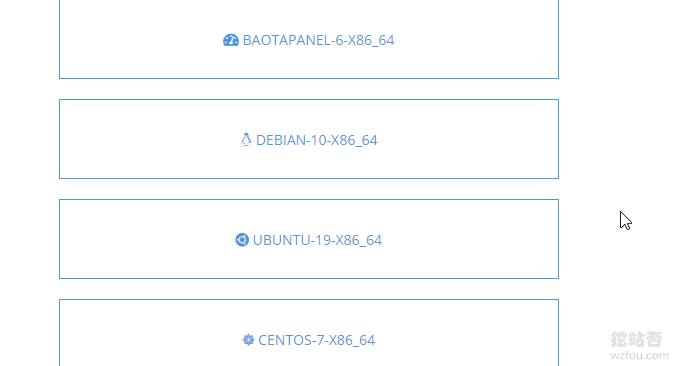Viewport: 680px width, 366px height.
Task: Click the BaotaPanel dashboard gauge icon
Action: [231, 40]
